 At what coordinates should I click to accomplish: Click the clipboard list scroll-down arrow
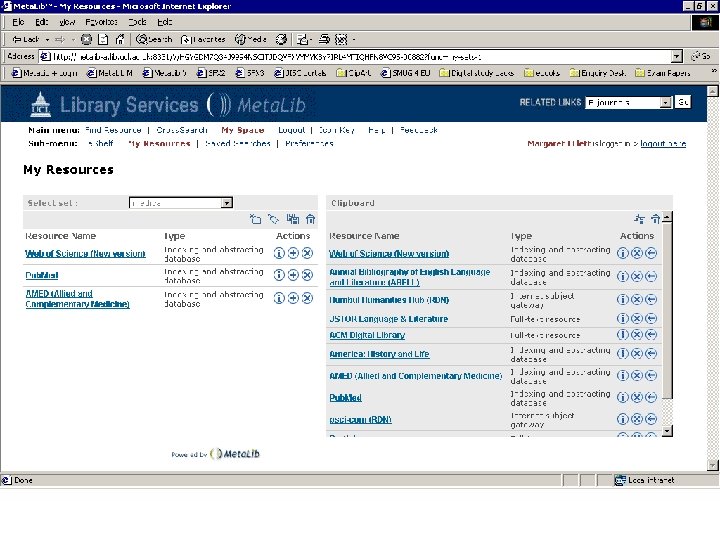coord(667,431)
